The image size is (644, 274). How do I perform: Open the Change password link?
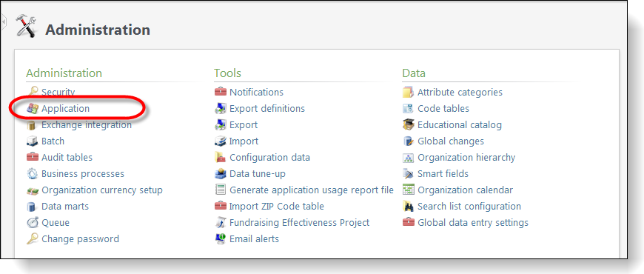pyautogui.click(x=81, y=238)
